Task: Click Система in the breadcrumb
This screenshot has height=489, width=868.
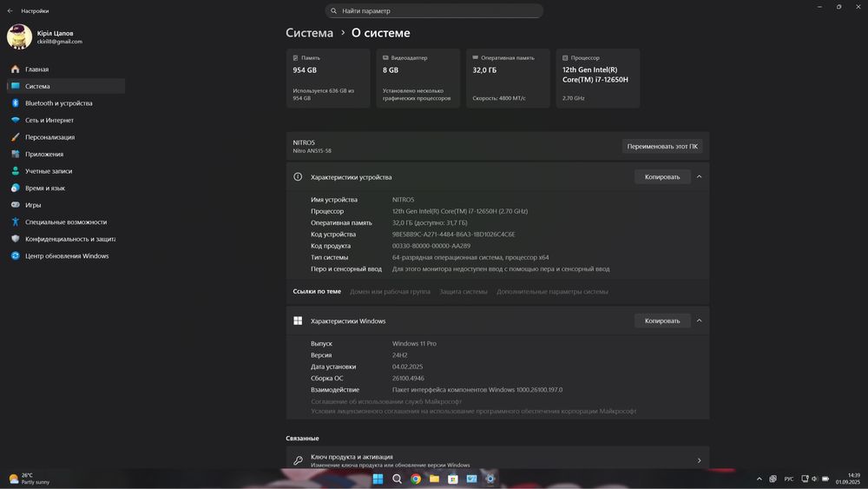Action: pos(310,33)
